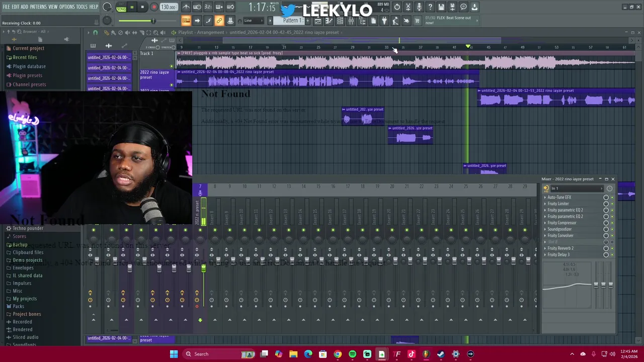Screen dimensions: 644x362
Task: Click the loop recording icon
Action: [x=230, y=7]
